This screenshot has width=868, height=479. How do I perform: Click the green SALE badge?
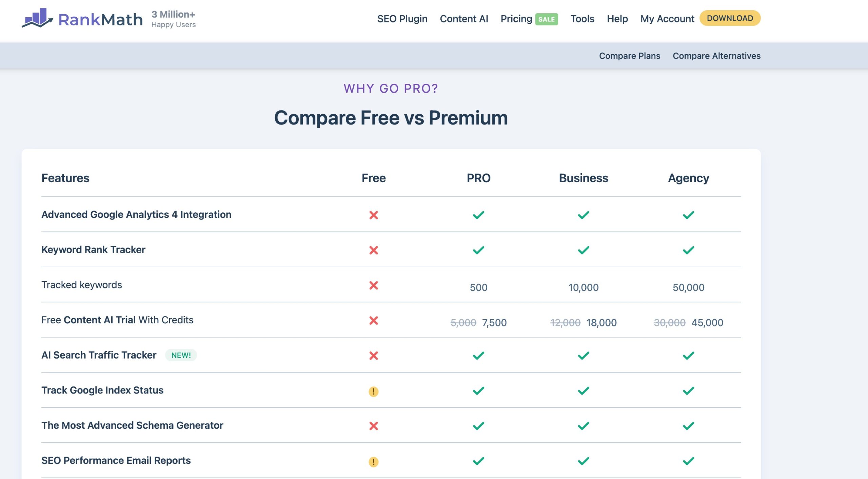[x=546, y=19]
